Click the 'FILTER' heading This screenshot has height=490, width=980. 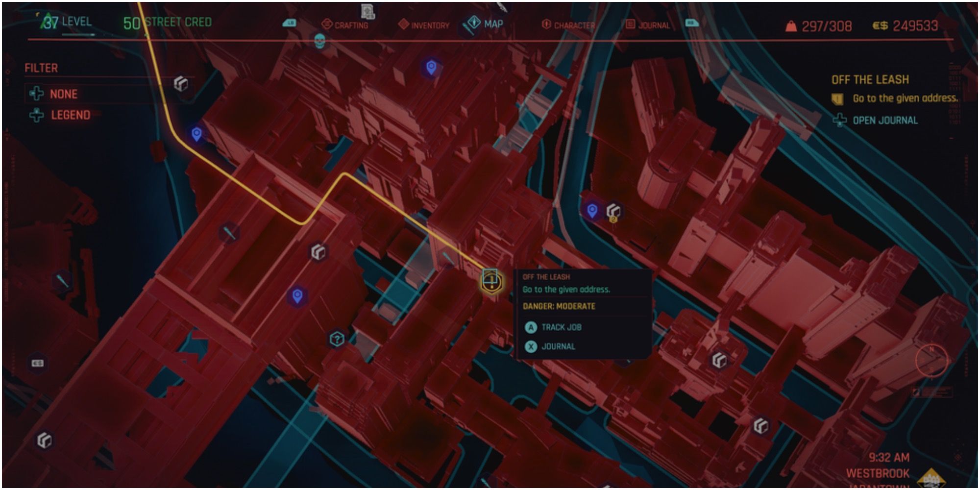(41, 68)
